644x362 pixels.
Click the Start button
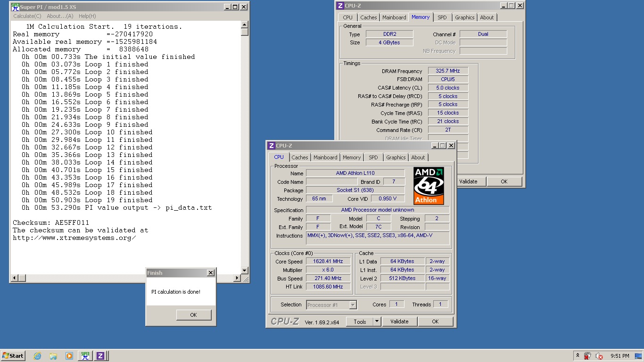[x=13, y=356]
